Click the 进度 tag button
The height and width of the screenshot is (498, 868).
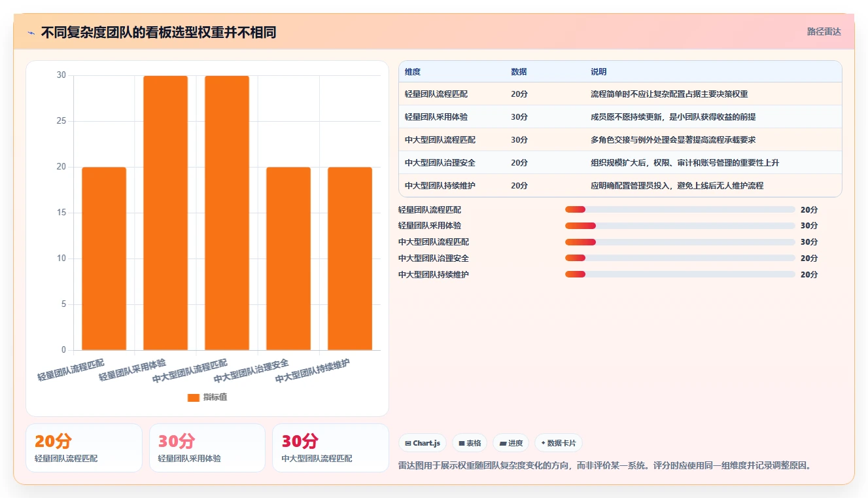coord(511,443)
